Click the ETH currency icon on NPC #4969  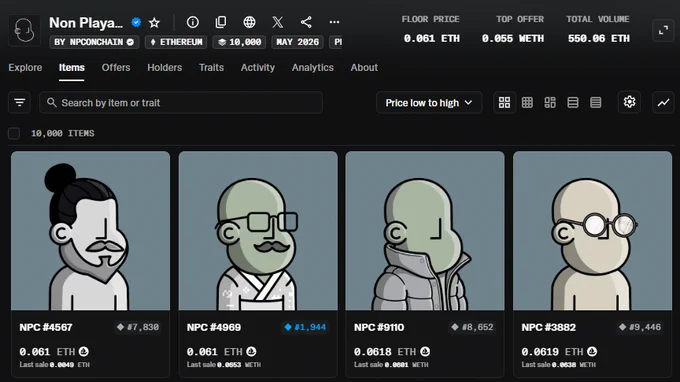251,351
